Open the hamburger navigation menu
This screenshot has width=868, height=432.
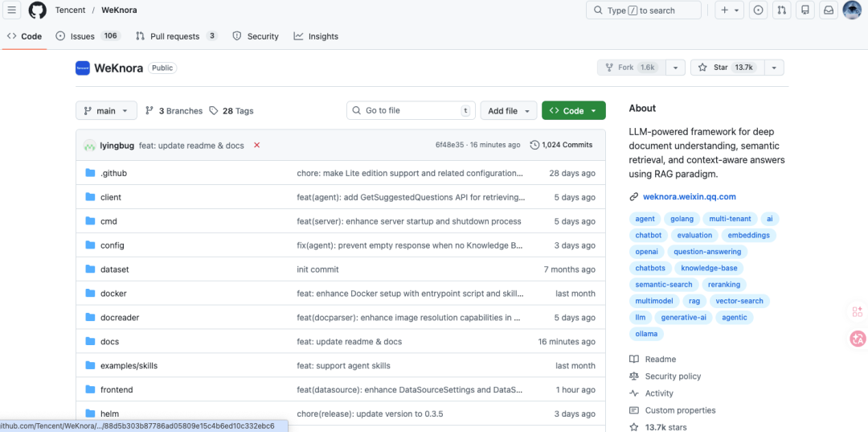pos(11,10)
